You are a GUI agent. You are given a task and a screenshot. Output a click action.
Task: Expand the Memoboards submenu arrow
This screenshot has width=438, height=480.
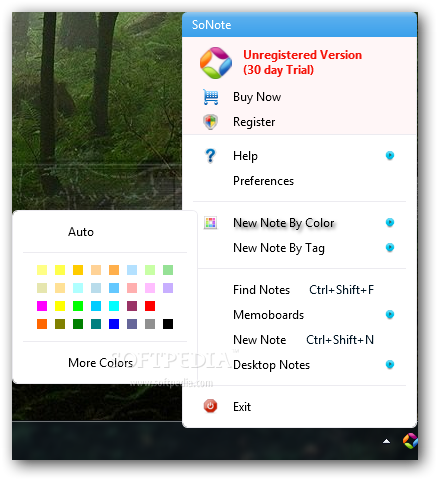[x=390, y=314]
